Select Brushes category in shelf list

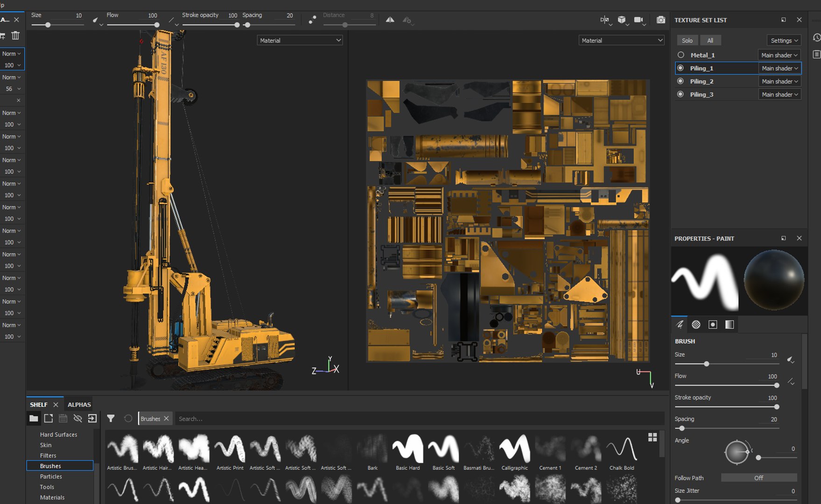coord(60,466)
